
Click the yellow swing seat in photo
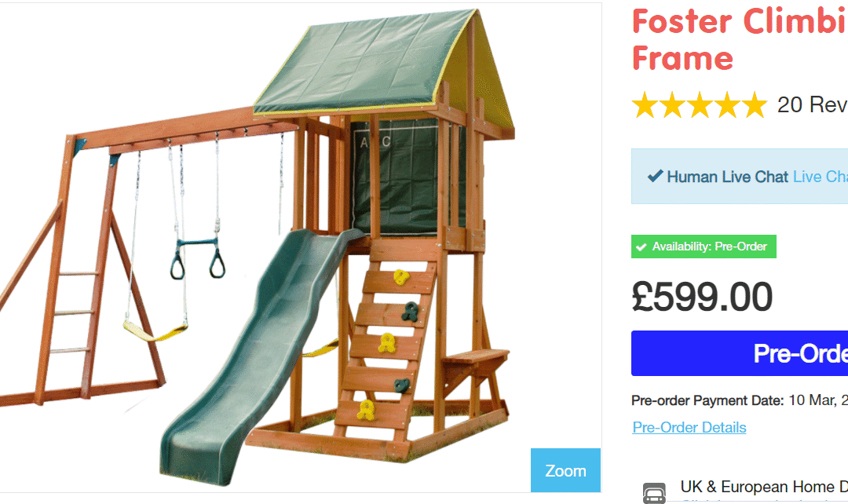[155, 331]
